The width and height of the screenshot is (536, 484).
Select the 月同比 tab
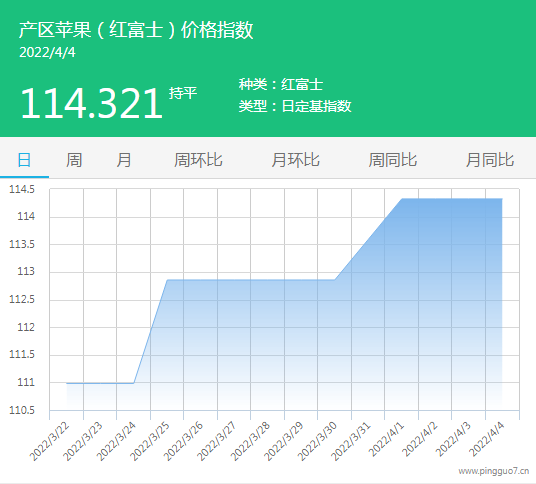tap(490, 160)
